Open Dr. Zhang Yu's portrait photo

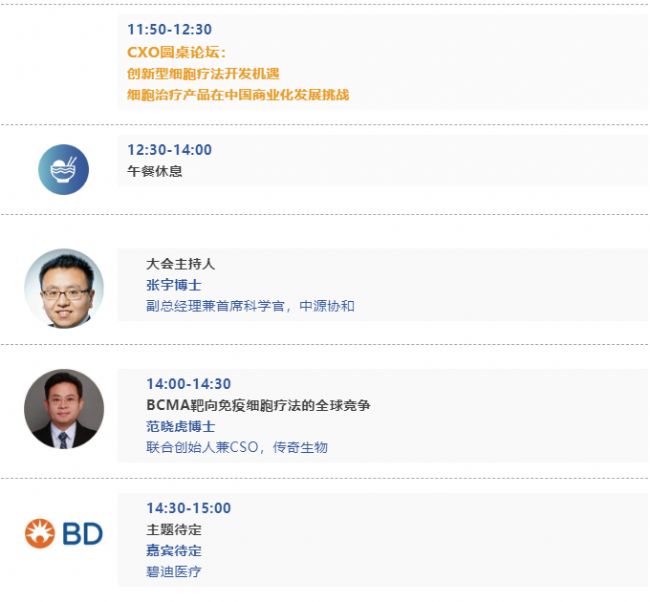[64, 289]
